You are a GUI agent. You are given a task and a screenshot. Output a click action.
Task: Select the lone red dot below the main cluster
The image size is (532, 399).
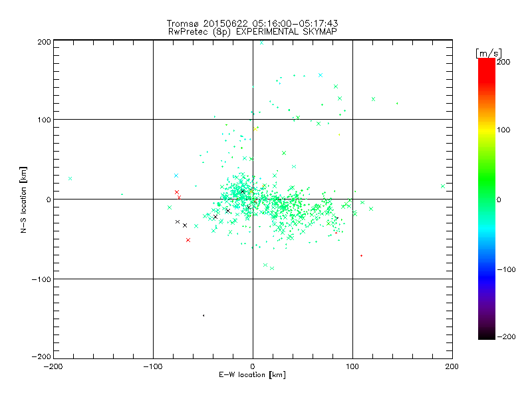(361, 255)
